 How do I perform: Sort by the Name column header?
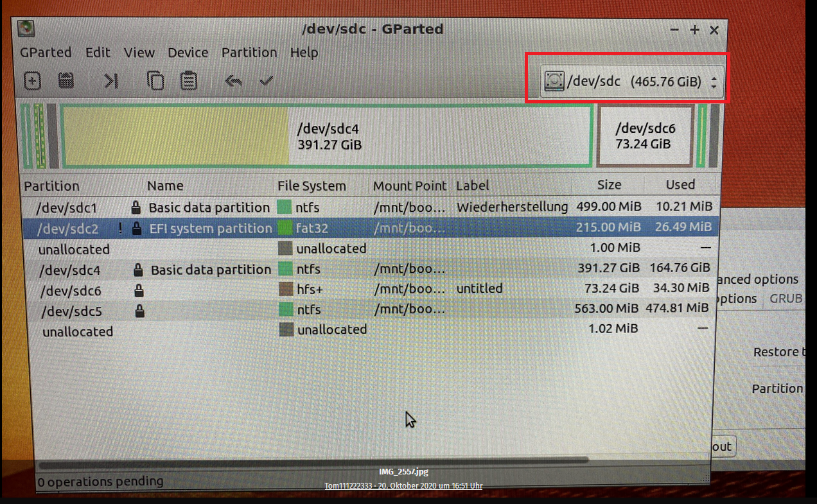tap(165, 186)
